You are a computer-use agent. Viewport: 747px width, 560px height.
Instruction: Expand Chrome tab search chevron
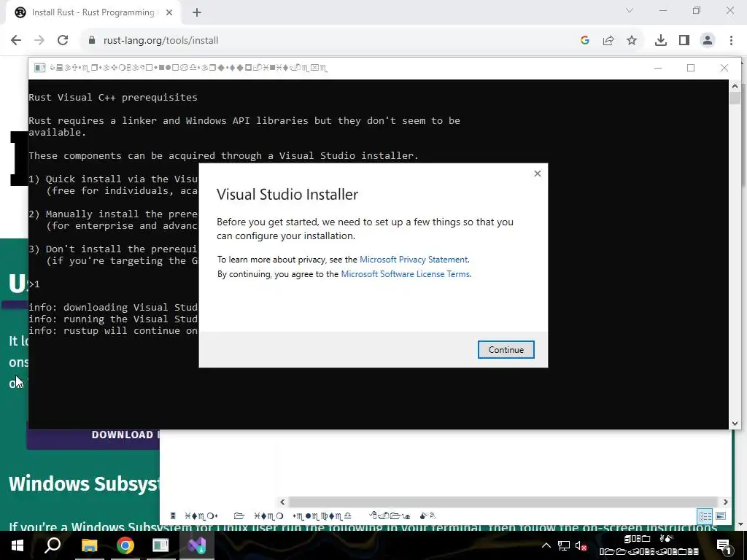[630, 10]
